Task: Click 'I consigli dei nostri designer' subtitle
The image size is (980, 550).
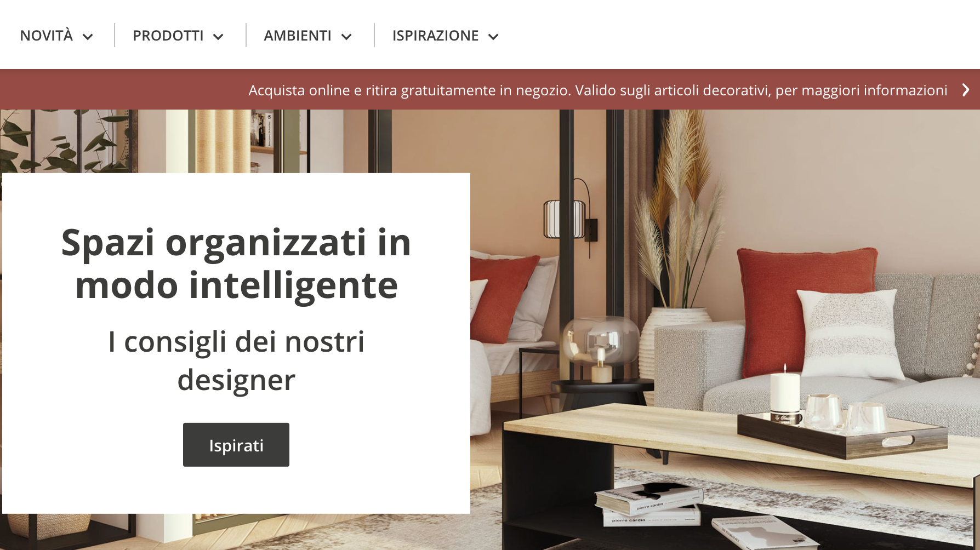Action: coord(236,360)
